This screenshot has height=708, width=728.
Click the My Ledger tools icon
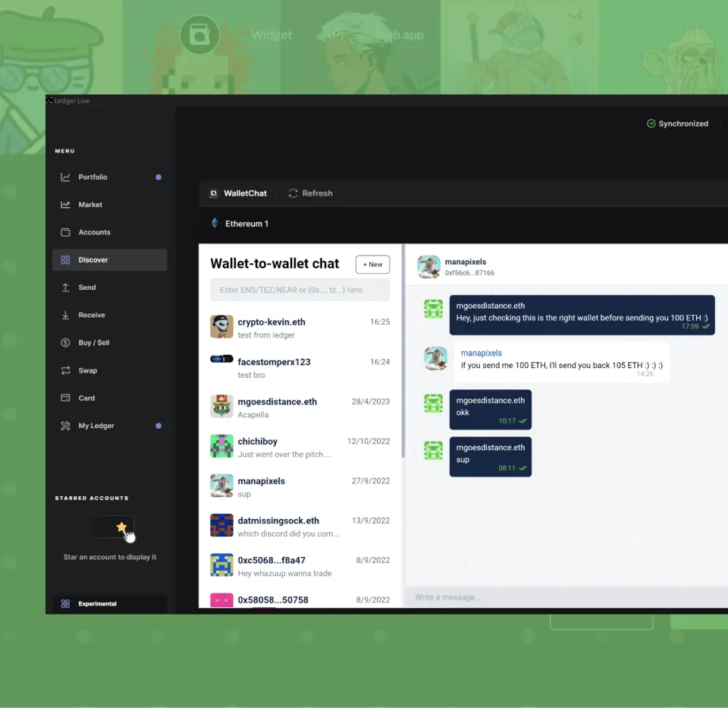pos(65,426)
